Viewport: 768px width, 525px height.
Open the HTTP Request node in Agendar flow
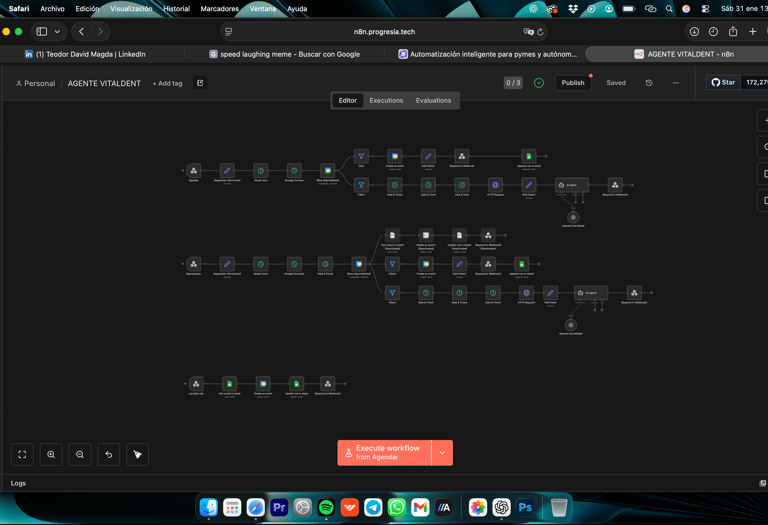(x=495, y=185)
